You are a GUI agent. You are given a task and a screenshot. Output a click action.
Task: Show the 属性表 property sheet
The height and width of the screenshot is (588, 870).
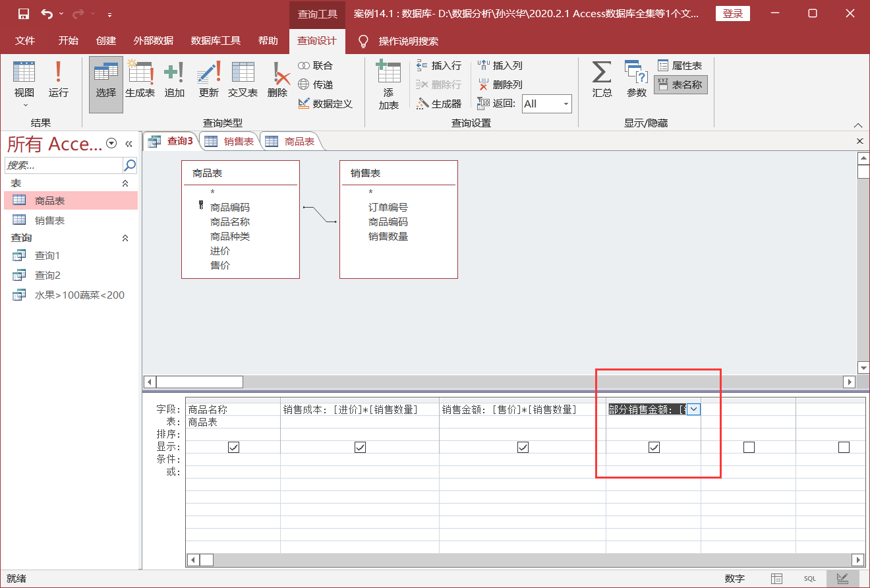click(680, 66)
